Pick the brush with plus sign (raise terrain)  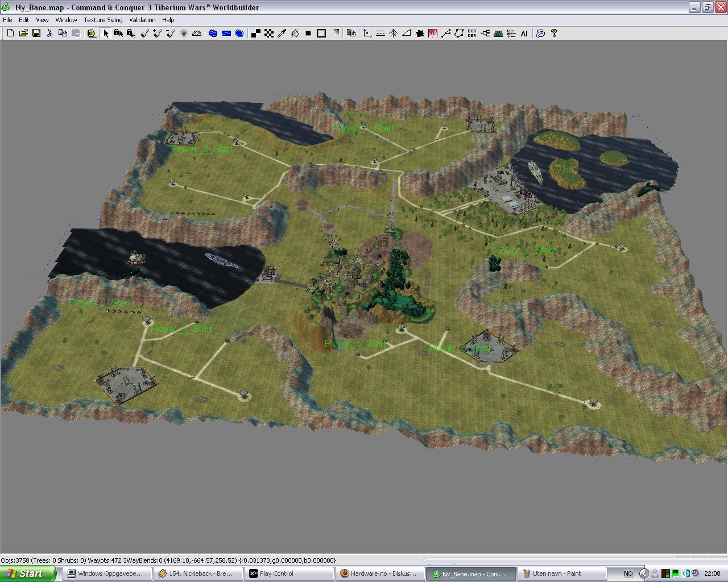158,34
